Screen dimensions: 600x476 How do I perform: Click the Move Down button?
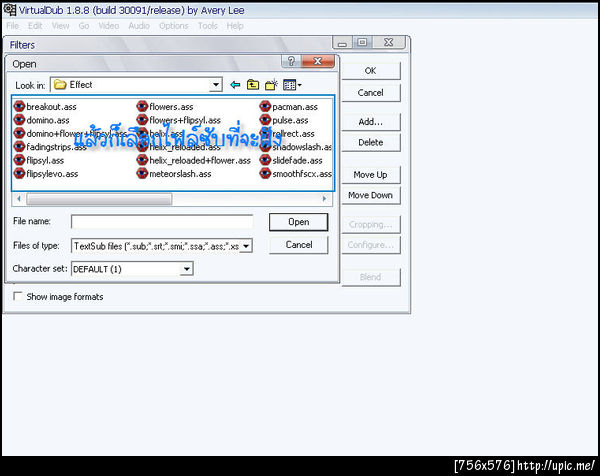point(370,196)
